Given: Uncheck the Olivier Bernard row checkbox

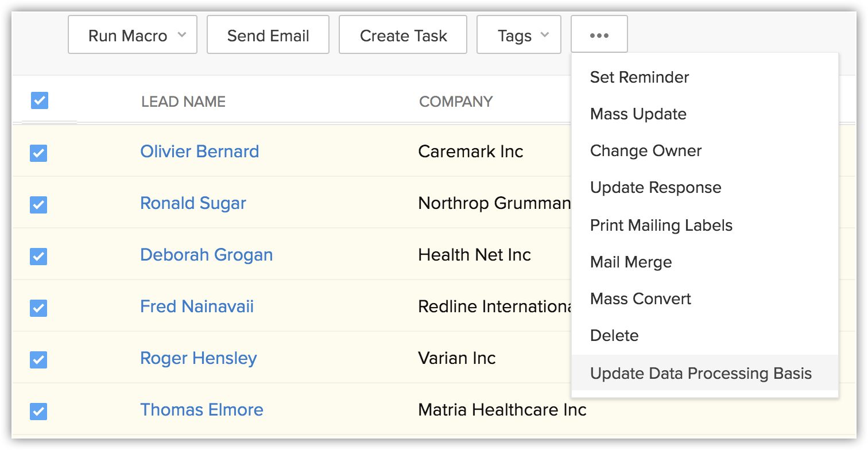Looking at the screenshot, I should tap(38, 153).
